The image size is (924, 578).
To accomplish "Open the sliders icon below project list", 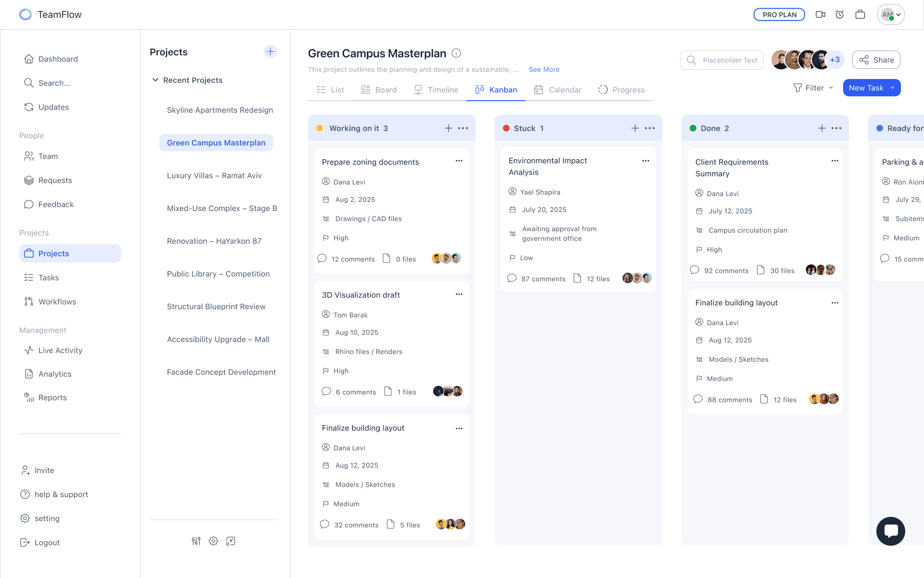I will point(196,541).
